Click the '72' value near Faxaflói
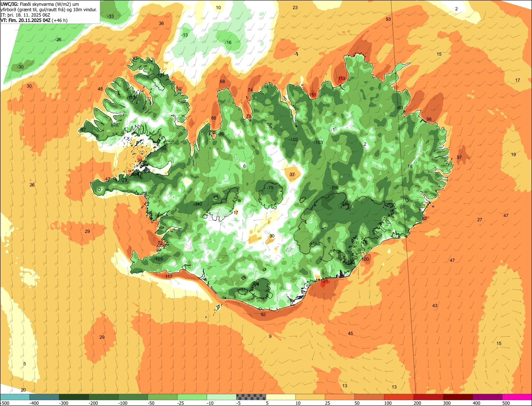532x406 pixels. [x=160, y=243]
